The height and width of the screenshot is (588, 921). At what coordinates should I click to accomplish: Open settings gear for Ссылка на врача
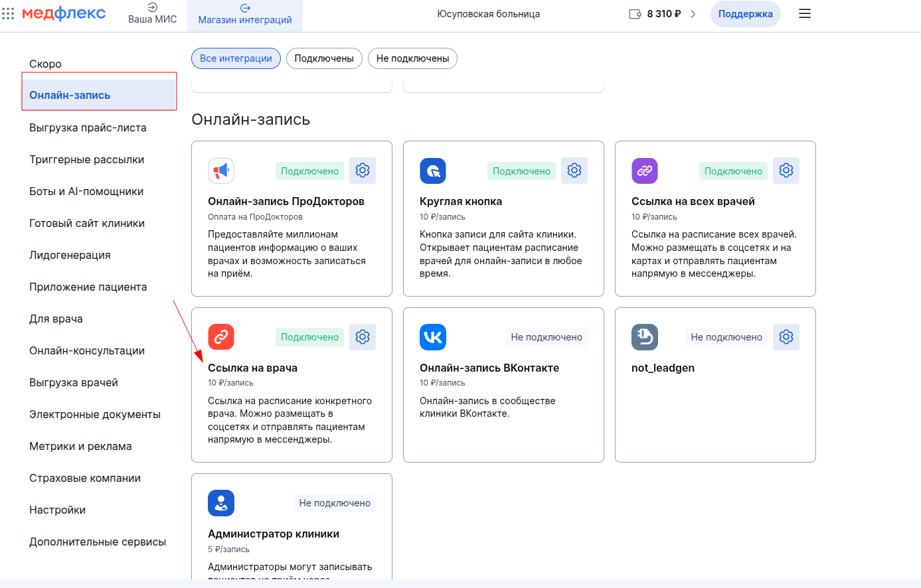[363, 337]
